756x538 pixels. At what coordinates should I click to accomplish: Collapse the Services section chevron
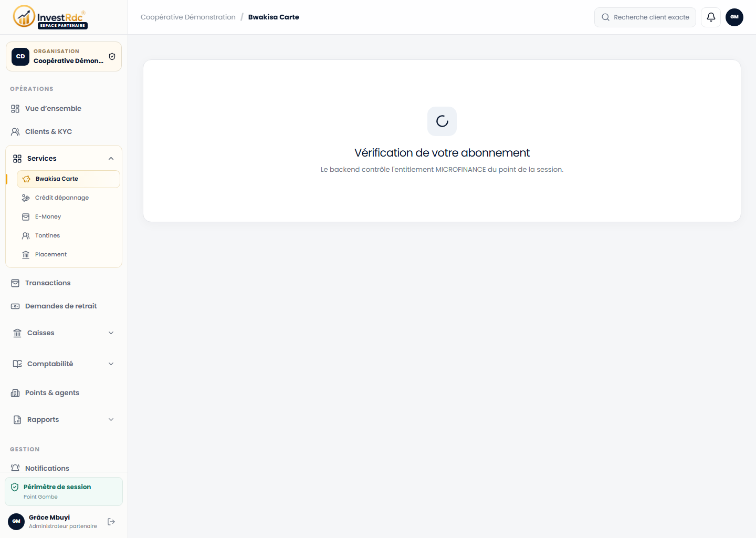click(111, 159)
